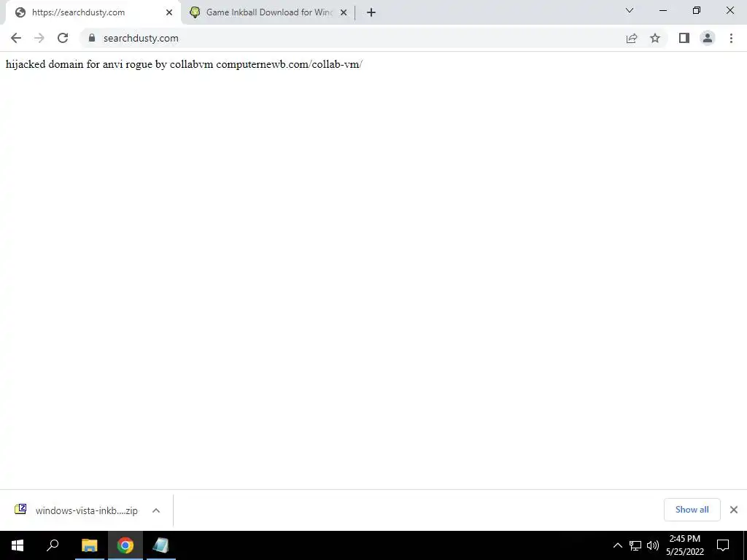This screenshot has height=560, width=747.
Task: Open the Windows Start menu
Action: (18, 545)
